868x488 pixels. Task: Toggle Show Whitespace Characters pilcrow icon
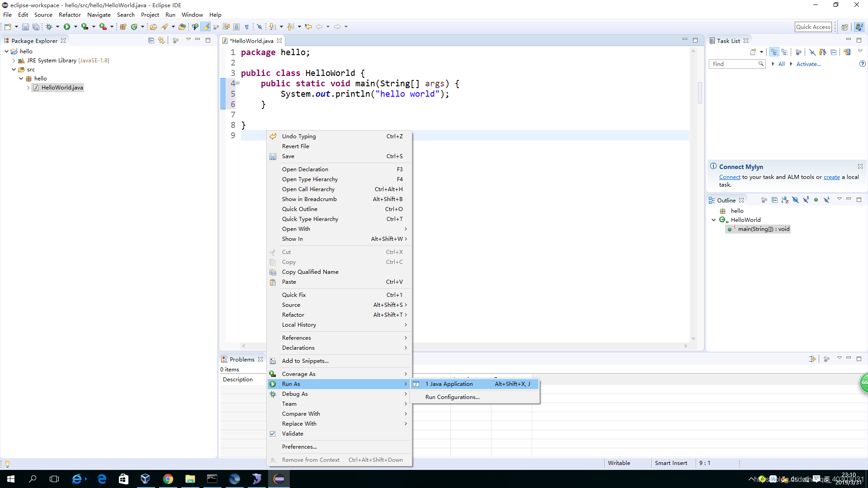click(247, 27)
